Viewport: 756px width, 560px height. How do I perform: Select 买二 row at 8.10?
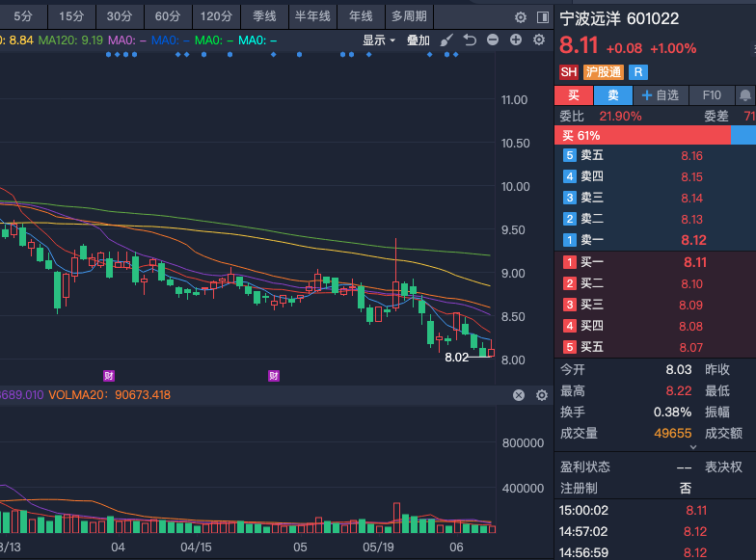656,283
